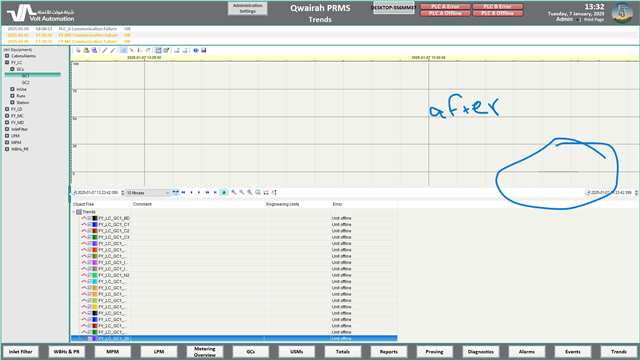This screenshot has width=640, height=360.
Task: Click the Print Page link
Action: coord(594,20)
